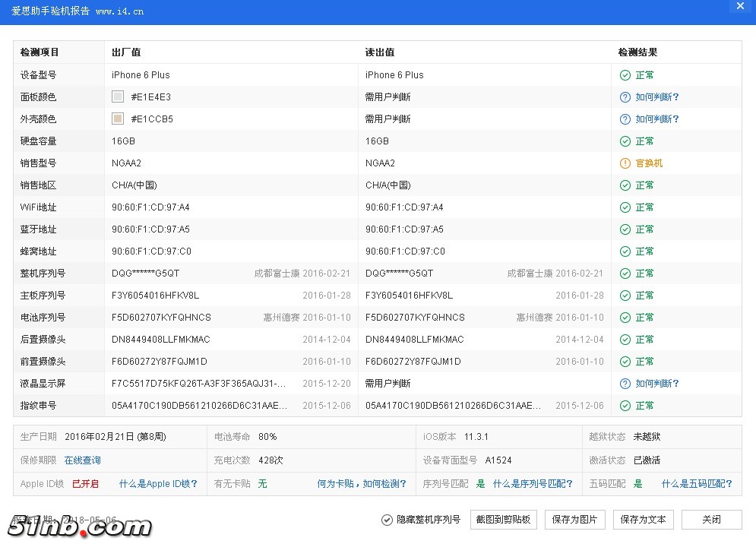Screen dimensions: 756x544
Task: Click the 外壳颜色 #E1CCB5 color swatch
Action: (118, 119)
